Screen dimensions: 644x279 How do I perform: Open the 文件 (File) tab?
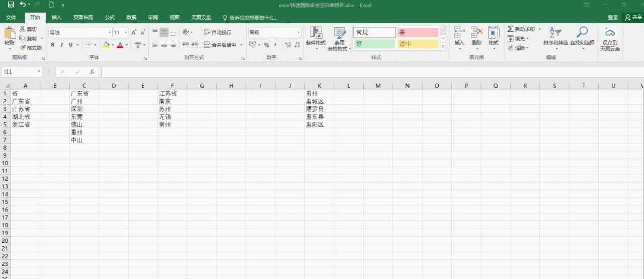[11, 17]
